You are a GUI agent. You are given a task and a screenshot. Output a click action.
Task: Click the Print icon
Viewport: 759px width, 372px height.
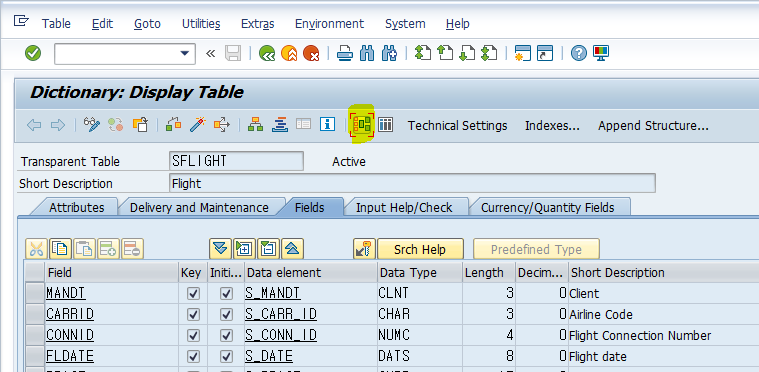(x=345, y=53)
